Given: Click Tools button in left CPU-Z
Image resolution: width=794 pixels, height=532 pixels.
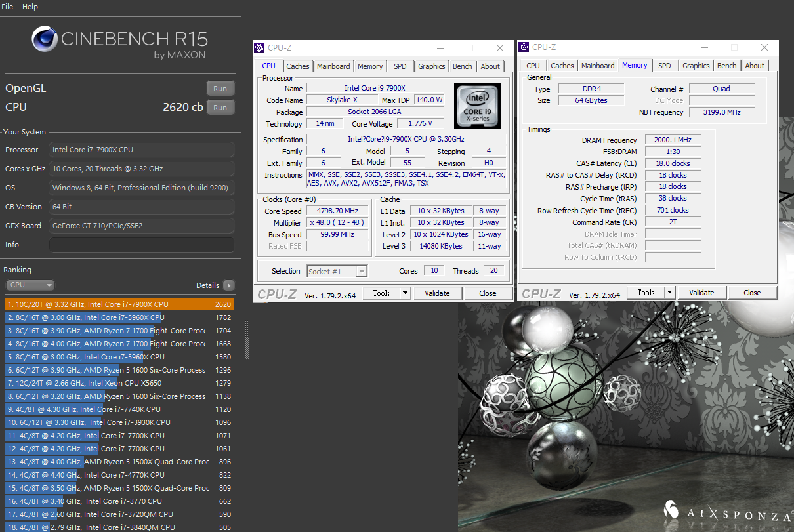Looking at the screenshot, I should point(381,293).
